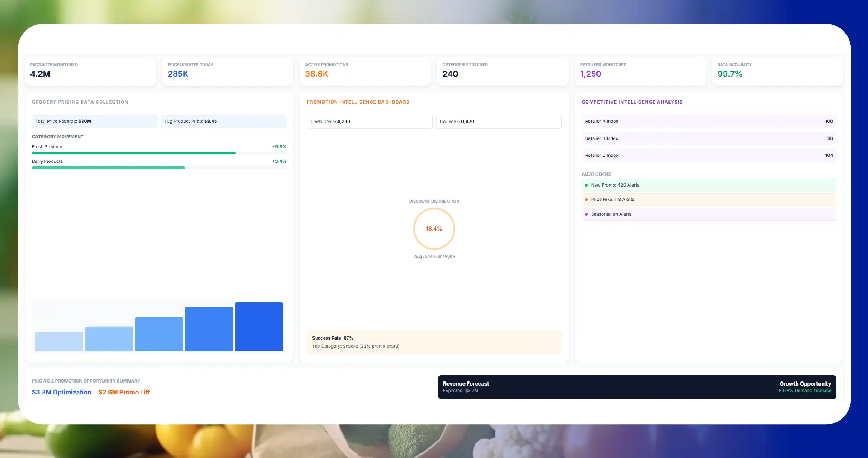Screen dimensions: 868x458
Task: Click Revenue Forecast Expected $5.2M text
Action: (466, 387)
